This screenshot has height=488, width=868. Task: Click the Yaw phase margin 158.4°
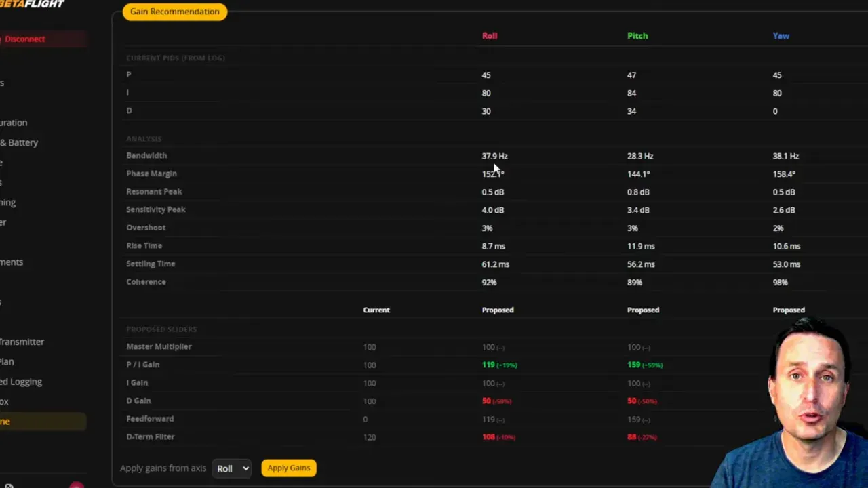[784, 174]
